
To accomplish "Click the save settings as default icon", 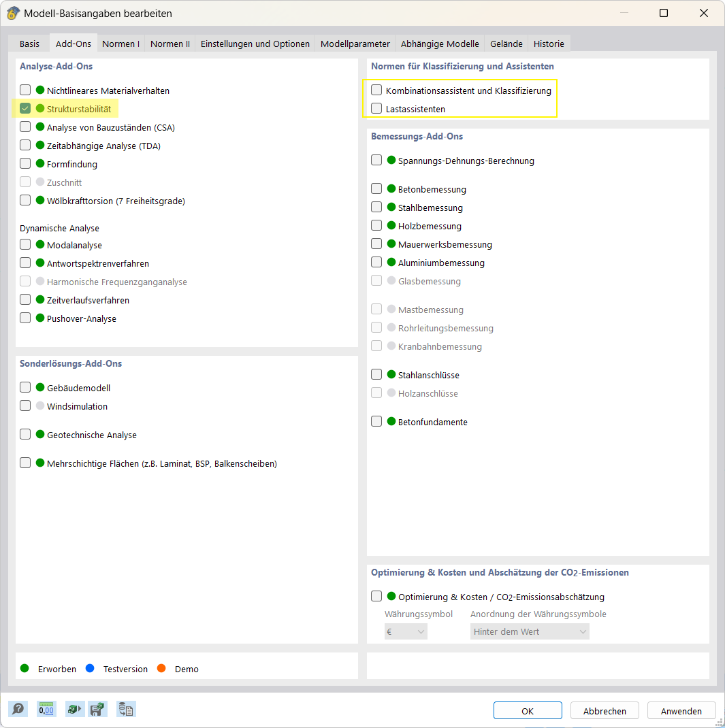I will [x=98, y=709].
